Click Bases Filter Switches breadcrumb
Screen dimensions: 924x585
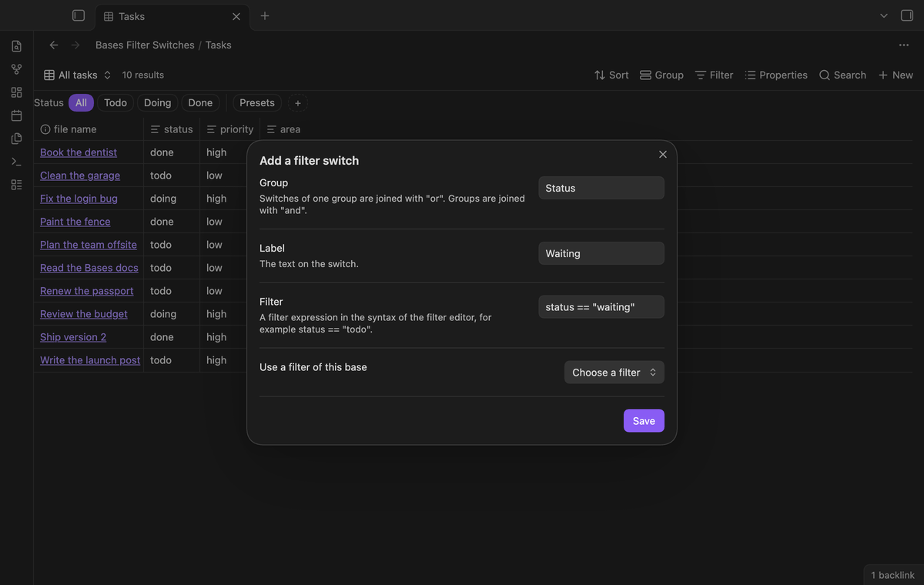(x=145, y=45)
